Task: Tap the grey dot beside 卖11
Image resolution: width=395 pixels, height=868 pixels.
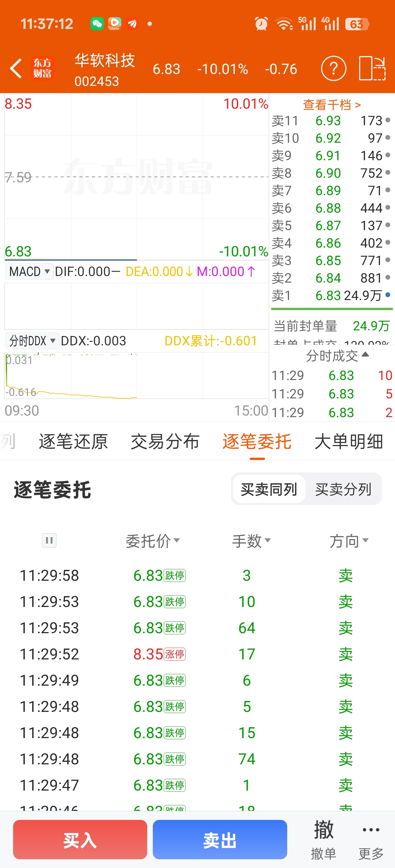Action: (387, 120)
